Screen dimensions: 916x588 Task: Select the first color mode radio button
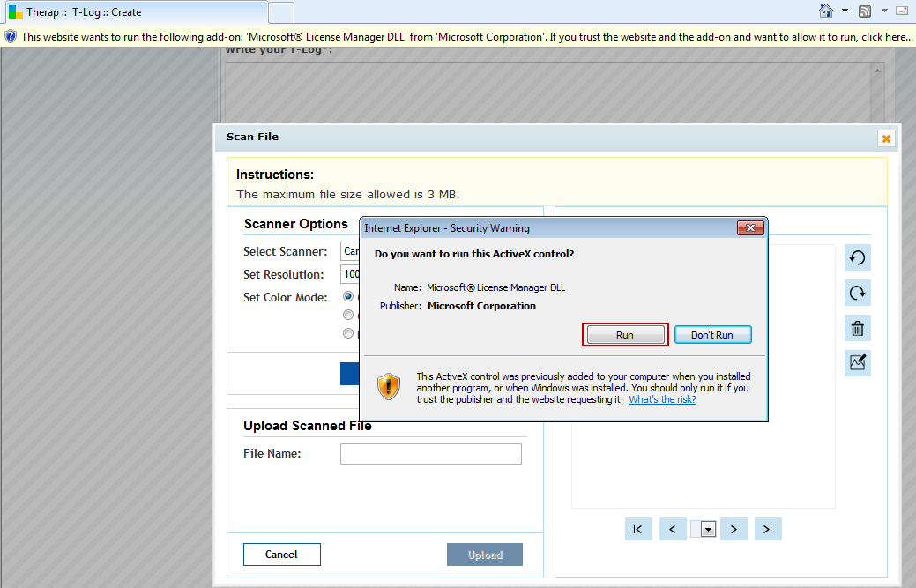[x=349, y=297]
